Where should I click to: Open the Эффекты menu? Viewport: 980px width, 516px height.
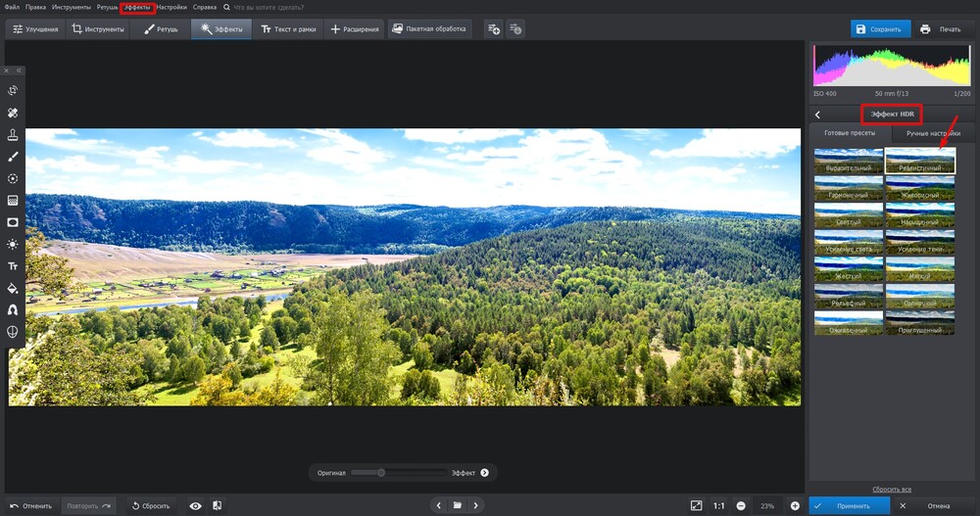(137, 8)
